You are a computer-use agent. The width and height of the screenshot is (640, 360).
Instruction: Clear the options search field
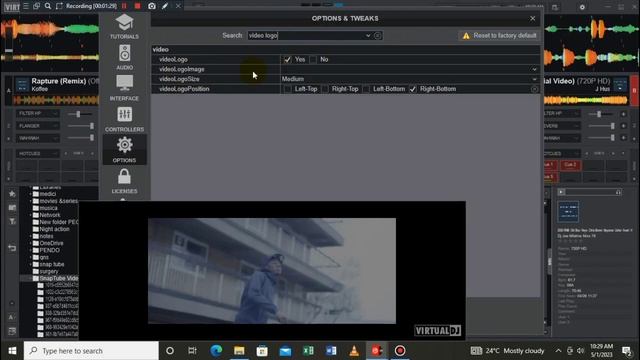tap(378, 36)
